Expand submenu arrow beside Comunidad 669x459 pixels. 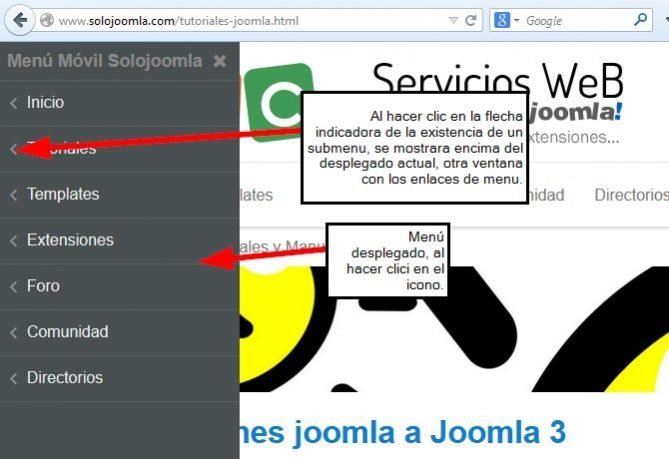coord(14,332)
